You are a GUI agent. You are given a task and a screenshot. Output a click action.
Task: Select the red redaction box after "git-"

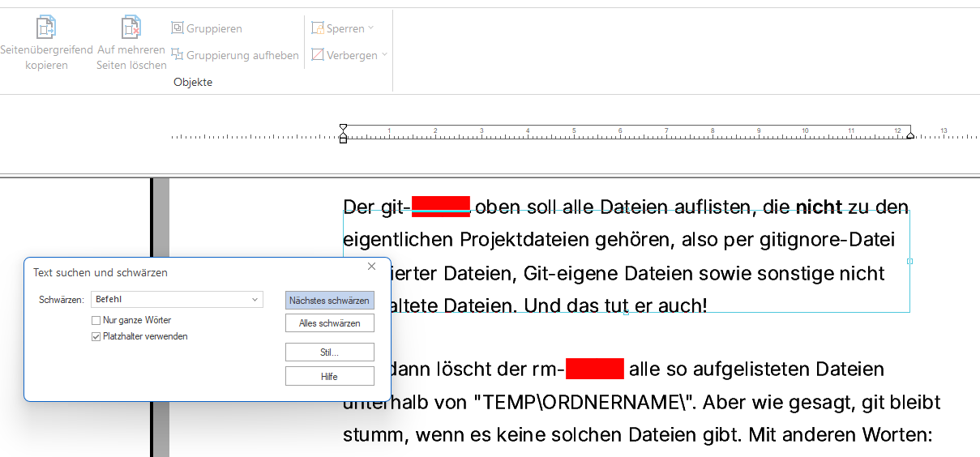pyautogui.click(x=441, y=207)
